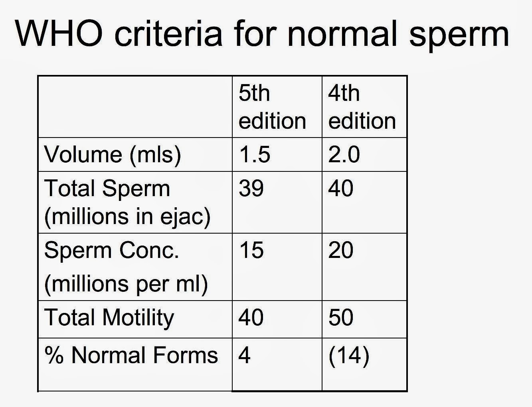
Task: Select the 'Total Motility' row label
Action: [109, 318]
